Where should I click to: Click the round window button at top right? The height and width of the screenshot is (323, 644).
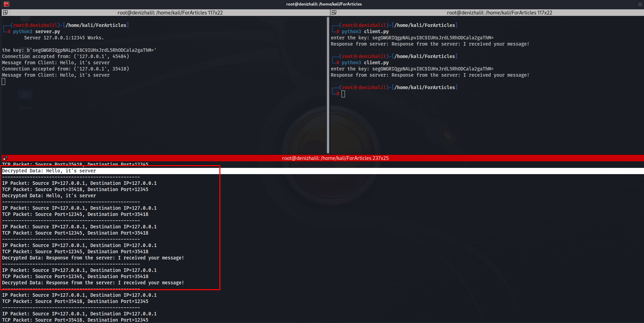640,4
